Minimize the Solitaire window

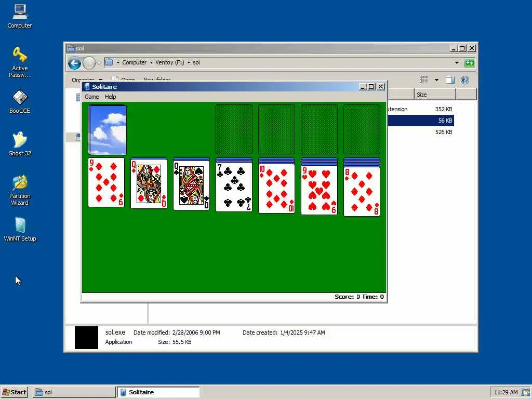point(362,87)
